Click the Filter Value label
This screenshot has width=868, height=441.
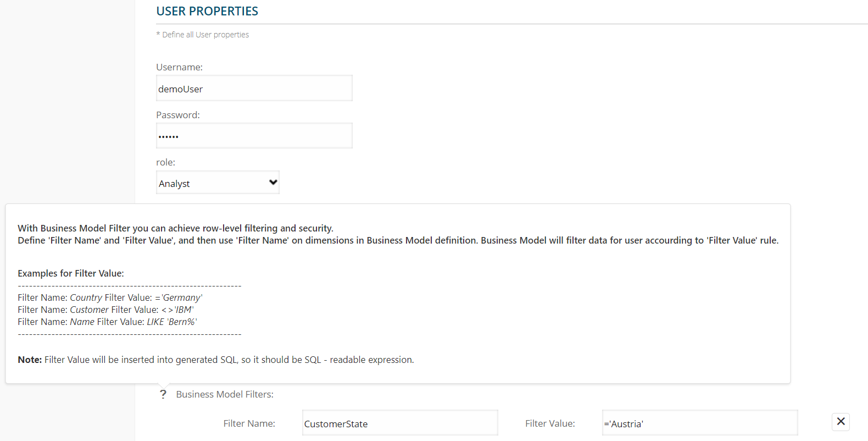550,423
